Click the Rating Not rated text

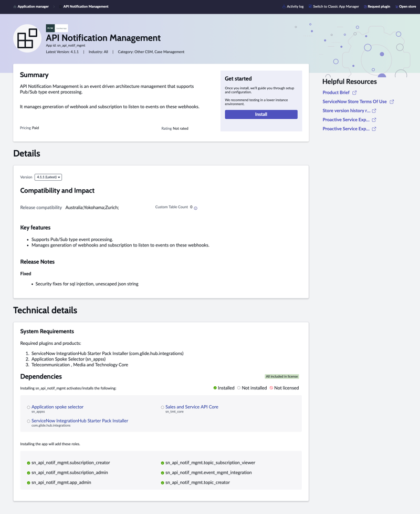pyautogui.click(x=175, y=128)
